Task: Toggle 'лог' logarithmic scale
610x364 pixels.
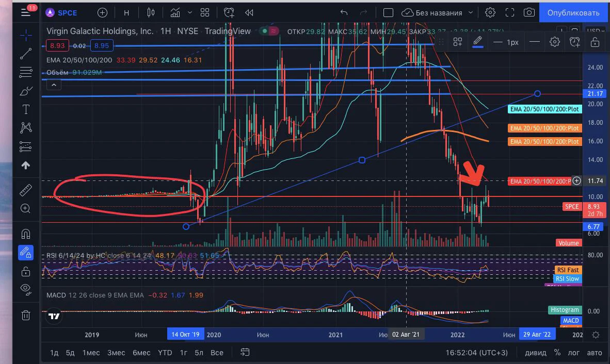Action: [573, 353]
